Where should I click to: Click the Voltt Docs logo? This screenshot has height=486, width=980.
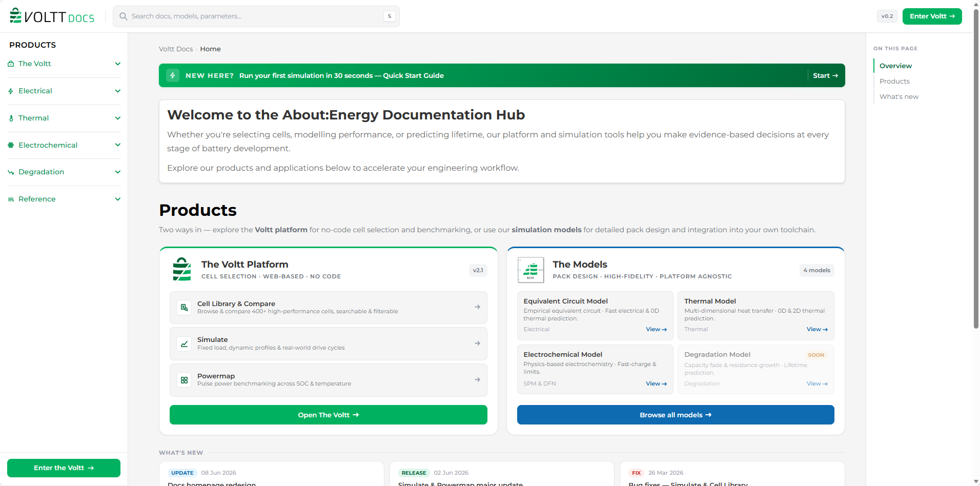coord(52,16)
